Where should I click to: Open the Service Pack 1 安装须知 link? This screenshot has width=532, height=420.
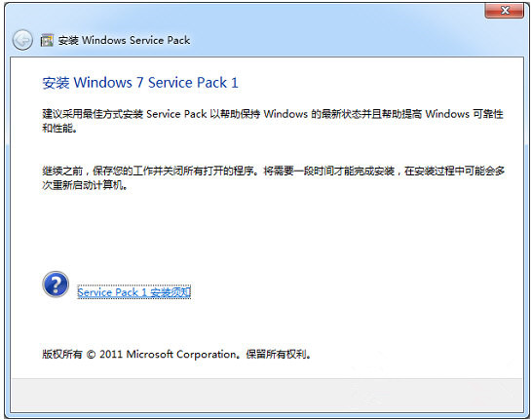pyautogui.click(x=134, y=292)
